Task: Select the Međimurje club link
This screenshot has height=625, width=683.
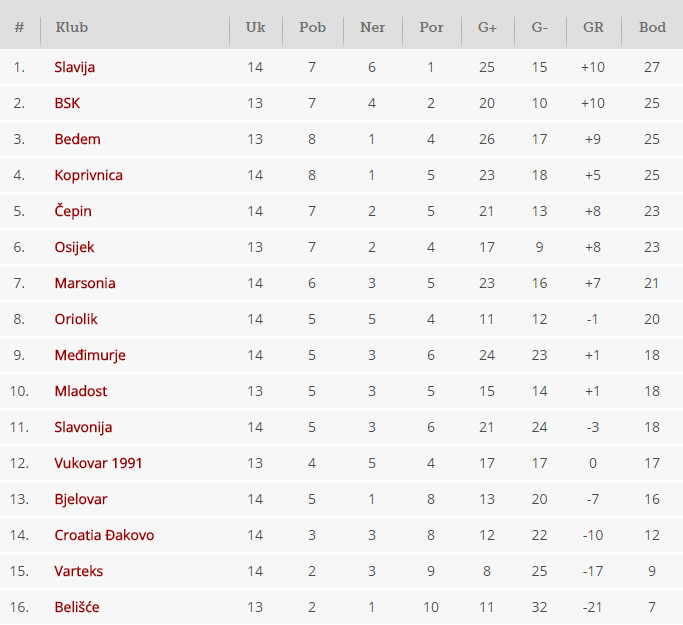Action: coord(90,355)
